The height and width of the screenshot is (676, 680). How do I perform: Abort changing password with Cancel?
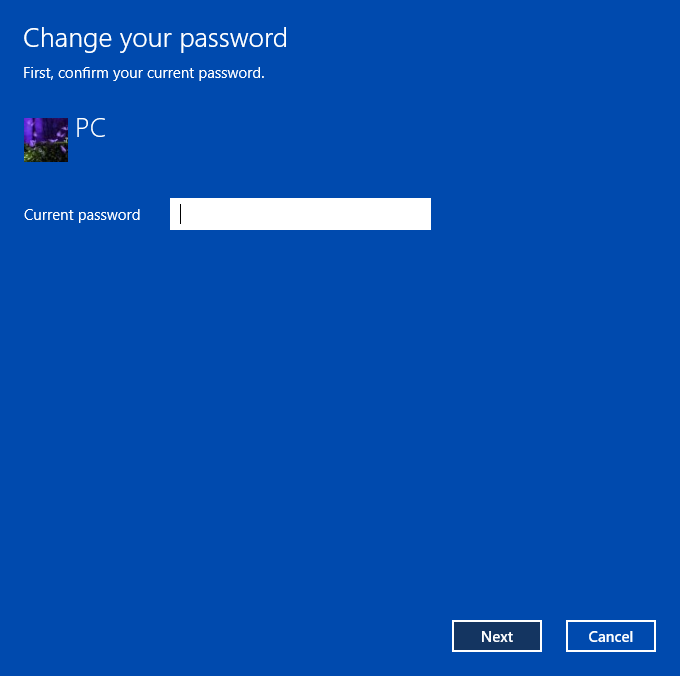tap(611, 636)
